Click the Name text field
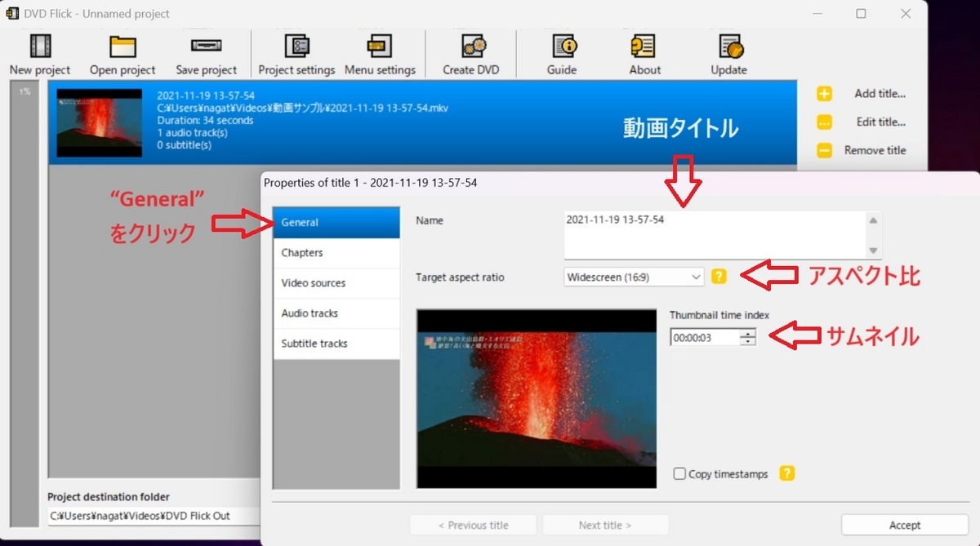The height and width of the screenshot is (546, 980). (715, 235)
